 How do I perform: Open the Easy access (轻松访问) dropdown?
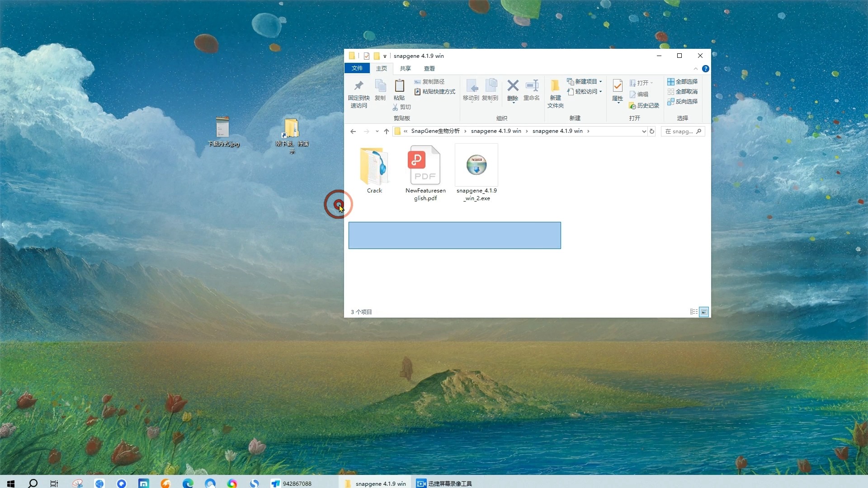coord(585,92)
